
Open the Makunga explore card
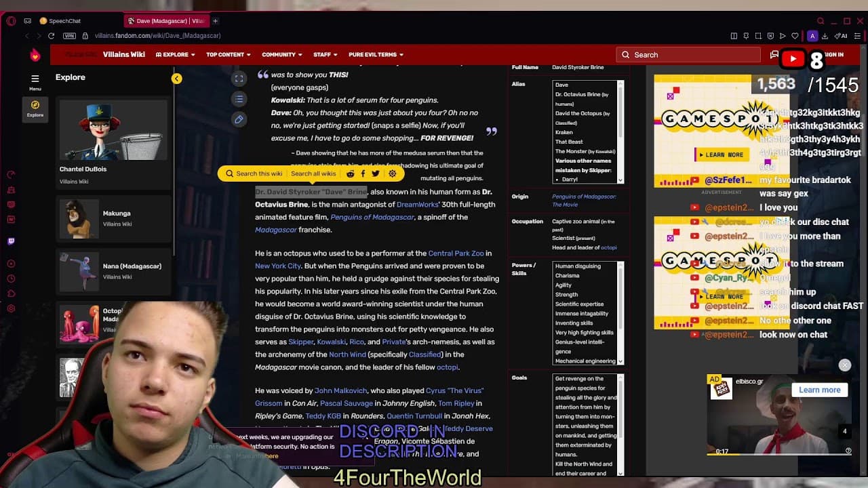[x=113, y=218]
